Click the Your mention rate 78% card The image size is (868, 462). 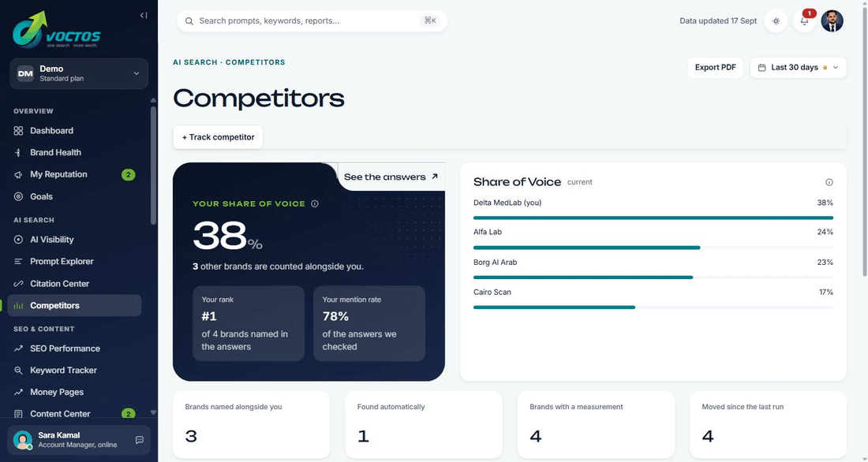click(x=369, y=324)
